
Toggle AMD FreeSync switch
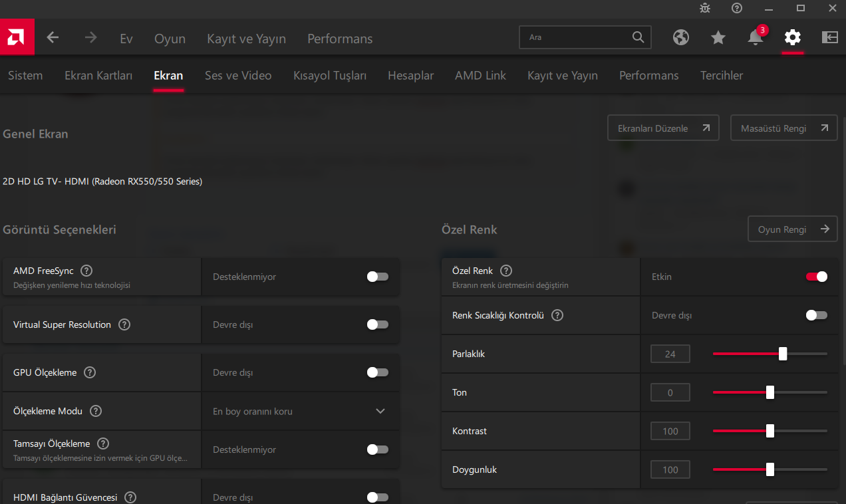point(378,277)
